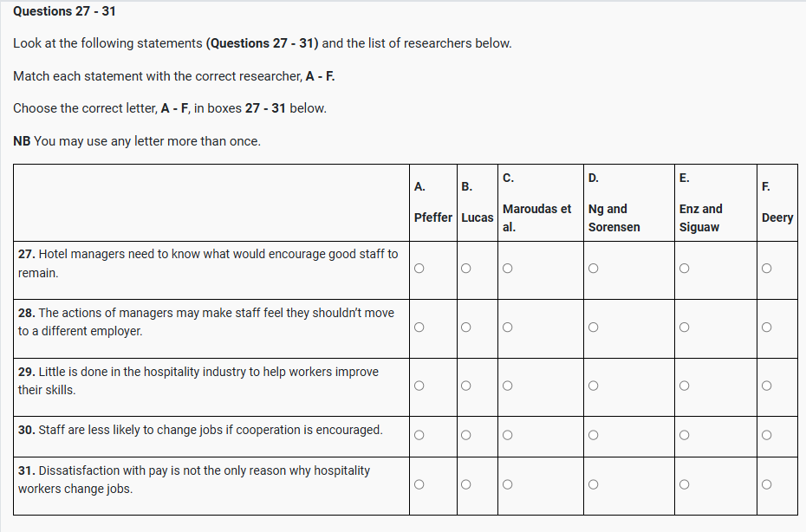Mark Enz and Siguaw for statement 28
Viewport: 806px width, 532px height.
pyautogui.click(x=684, y=328)
